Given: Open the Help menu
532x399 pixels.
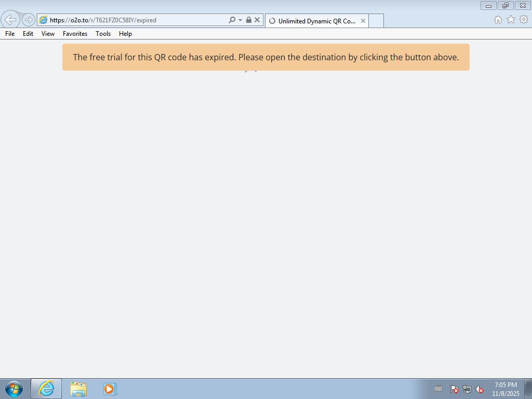Looking at the screenshot, I should [x=125, y=34].
